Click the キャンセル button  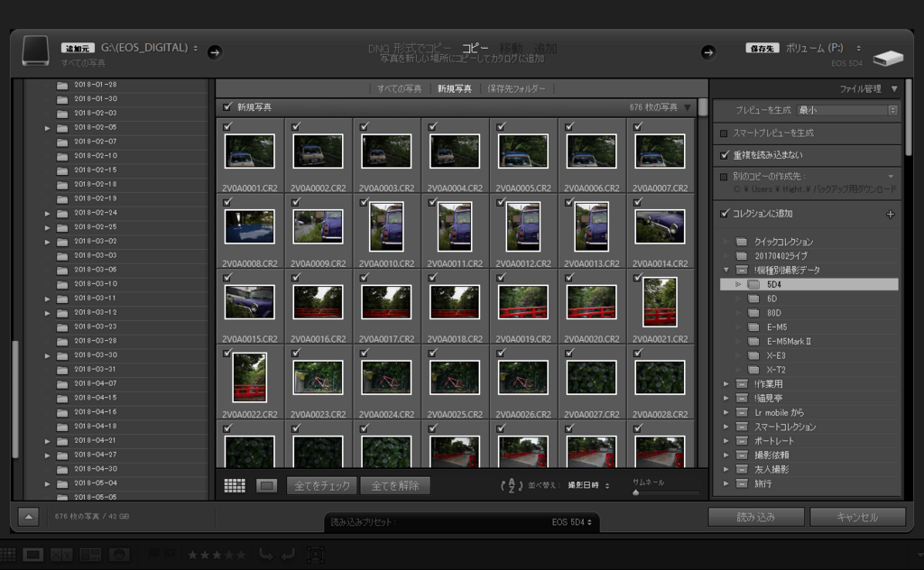(857, 517)
